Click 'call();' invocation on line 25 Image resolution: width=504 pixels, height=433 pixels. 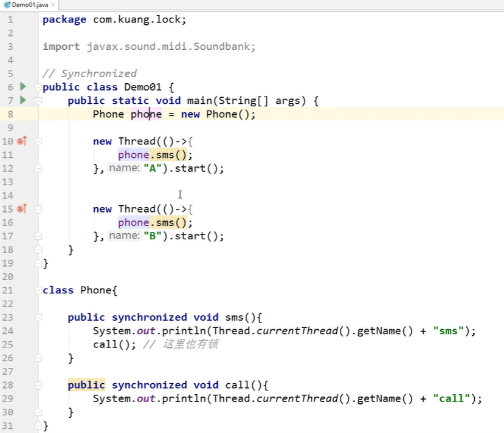coord(114,344)
